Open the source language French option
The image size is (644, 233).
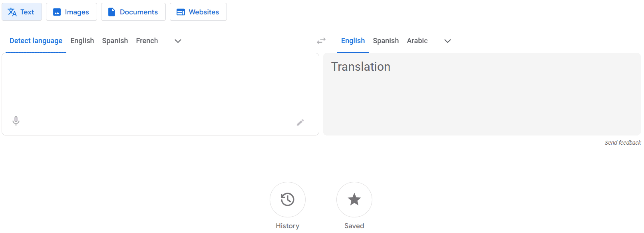(x=147, y=40)
